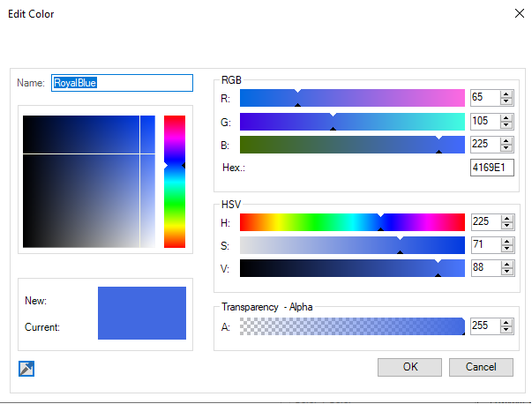The image size is (532, 404).
Task: Click the vertical hue strip
Action: coord(175,182)
